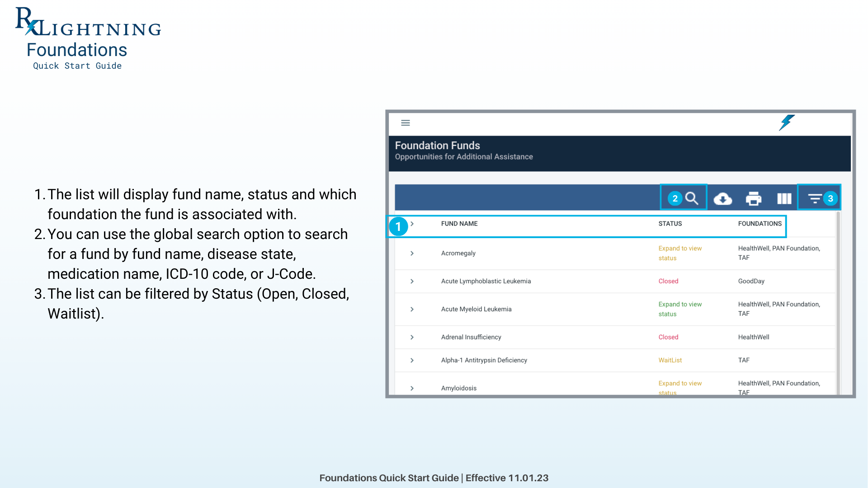The image size is (868, 488).
Task: Sort by FUND NAME column header
Action: point(459,224)
